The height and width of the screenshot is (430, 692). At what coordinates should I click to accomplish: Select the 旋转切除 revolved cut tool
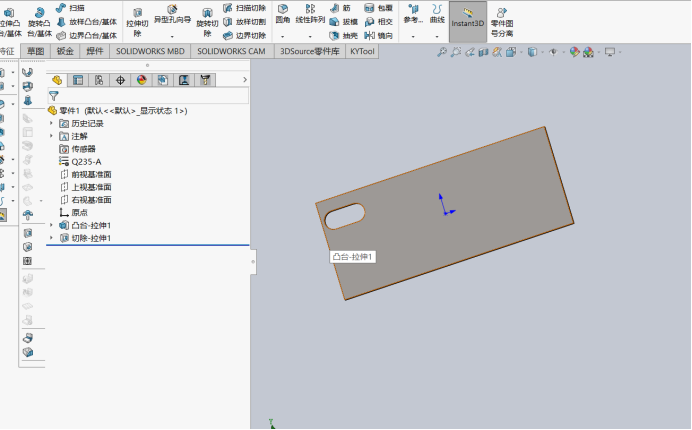[x=207, y=22]
